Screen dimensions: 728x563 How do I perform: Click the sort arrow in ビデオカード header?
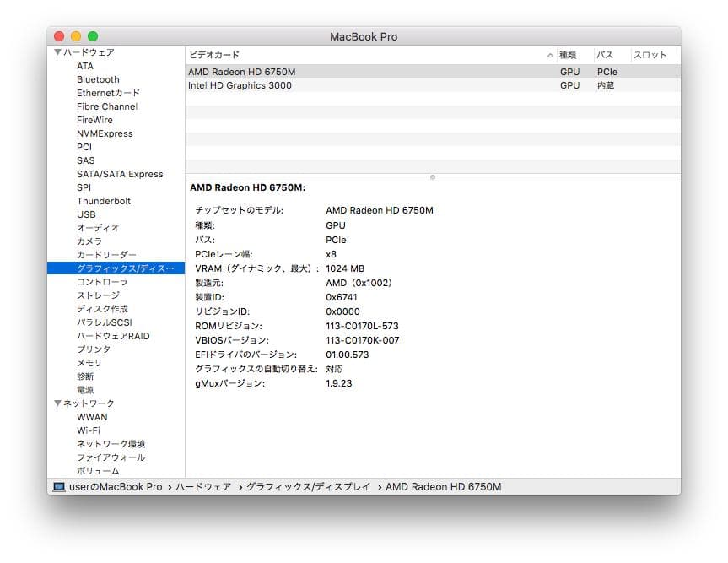[550, 55]
